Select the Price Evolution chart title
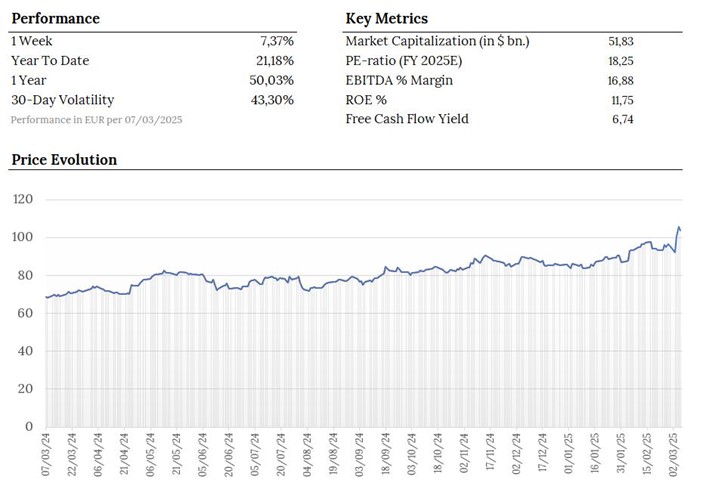This screenshot has height=489, width=703. click(64, 160)
